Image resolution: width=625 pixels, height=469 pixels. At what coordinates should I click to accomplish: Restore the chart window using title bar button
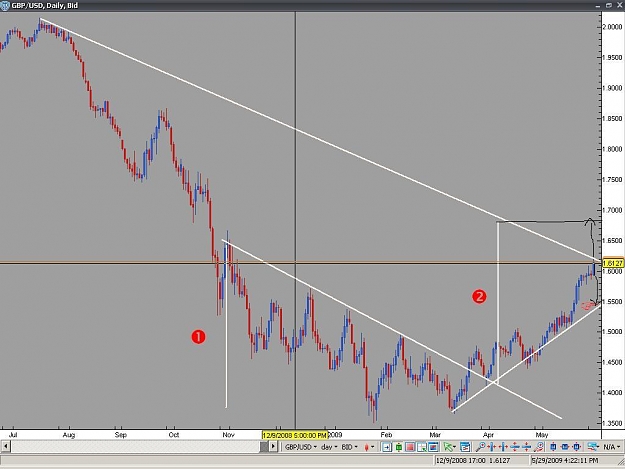click(609, 5)
